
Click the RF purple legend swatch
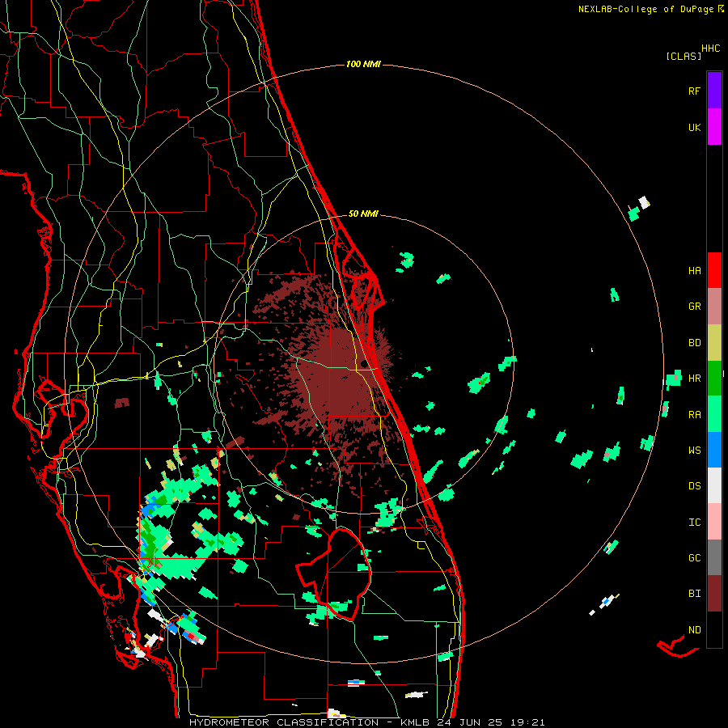click(x=714, y=91)
